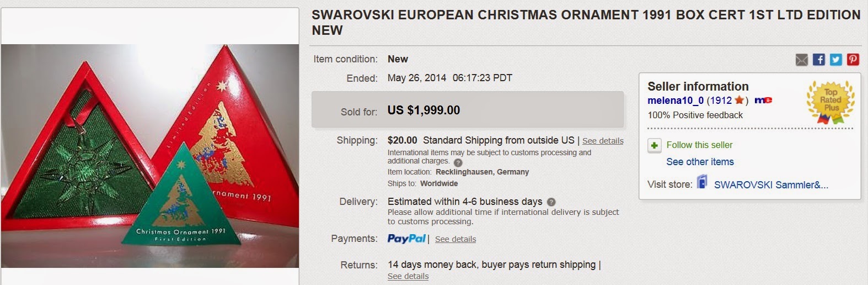Share listing via email envelope icon
868x285 pixels.
tap(802, 60)
